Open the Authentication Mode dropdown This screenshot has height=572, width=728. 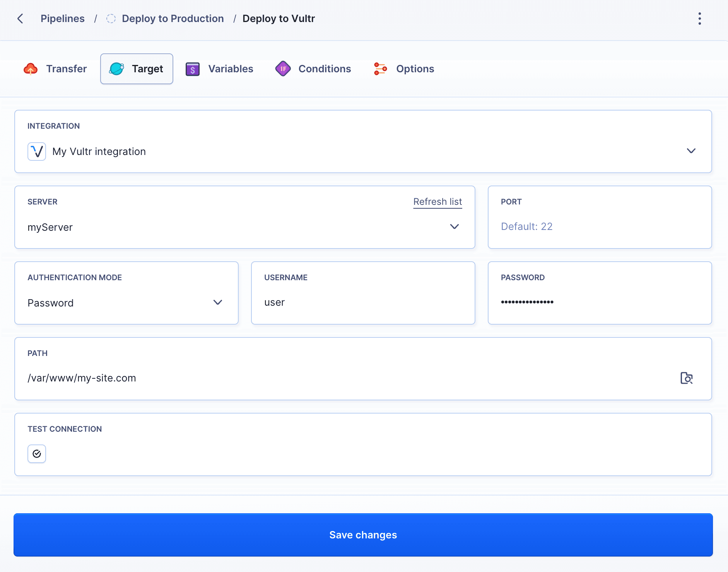coord(218,303)
